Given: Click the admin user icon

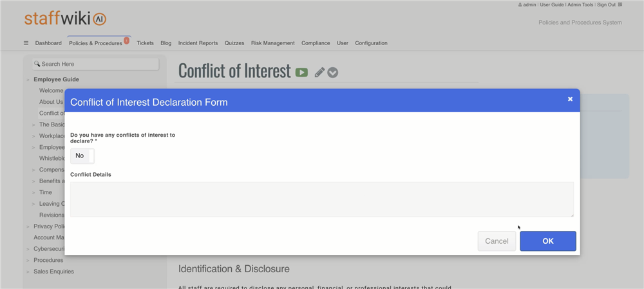Looking at the screenshot, I should [x=520, y=5].
